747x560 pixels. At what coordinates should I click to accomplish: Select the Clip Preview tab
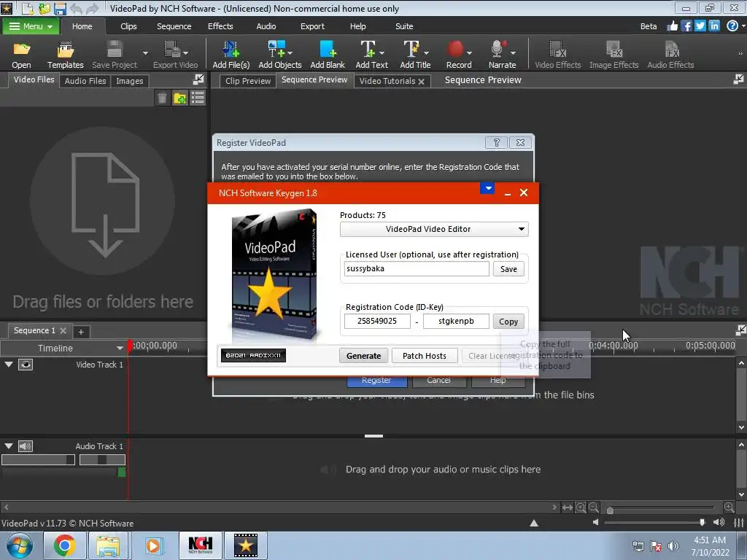point(248,81)
